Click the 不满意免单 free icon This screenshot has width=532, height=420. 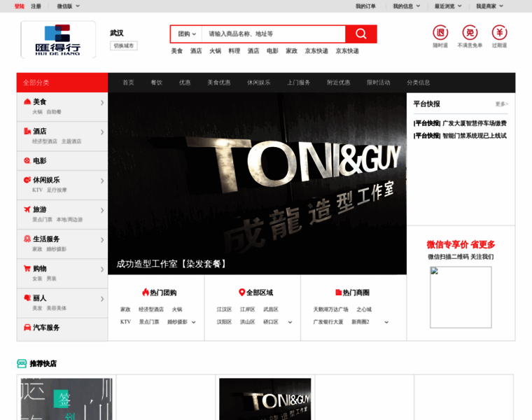tap(470, 33)
